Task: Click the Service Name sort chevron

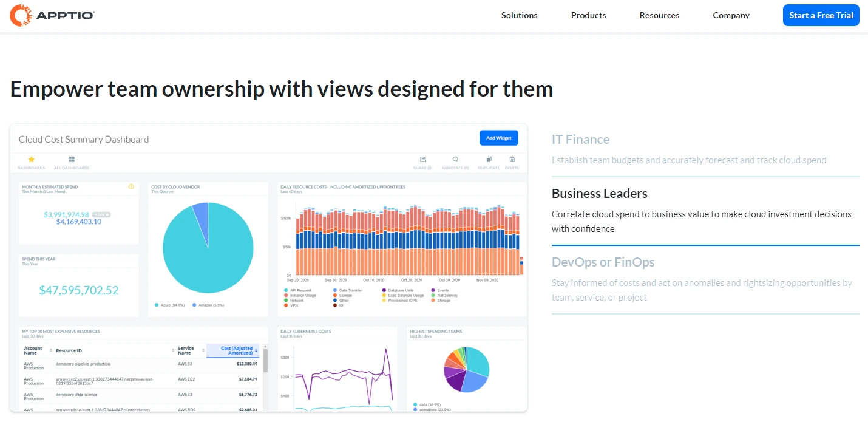Action: (x=203, y=350)
